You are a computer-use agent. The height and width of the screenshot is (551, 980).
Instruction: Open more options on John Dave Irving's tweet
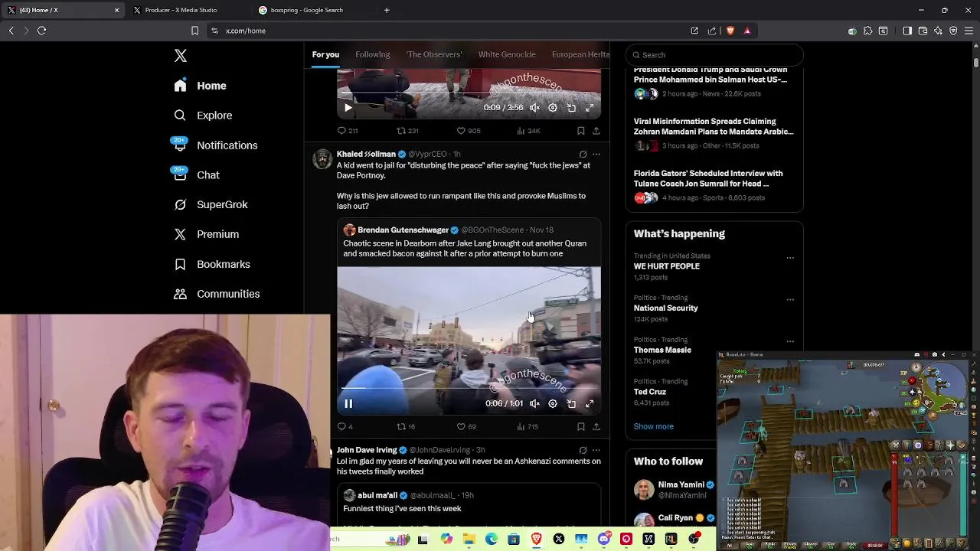pyautogui.click(x=596, y=450)
